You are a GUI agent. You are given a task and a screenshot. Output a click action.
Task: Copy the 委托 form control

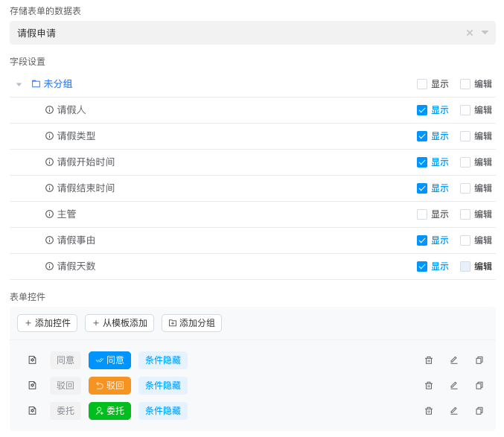pyautogui.click(x=479, y=411)
